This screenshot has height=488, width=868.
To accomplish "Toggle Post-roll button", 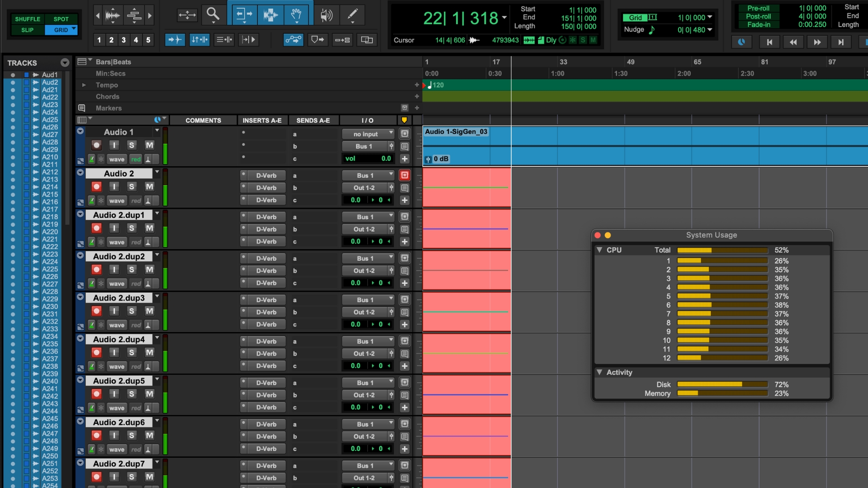I will 758,16.
